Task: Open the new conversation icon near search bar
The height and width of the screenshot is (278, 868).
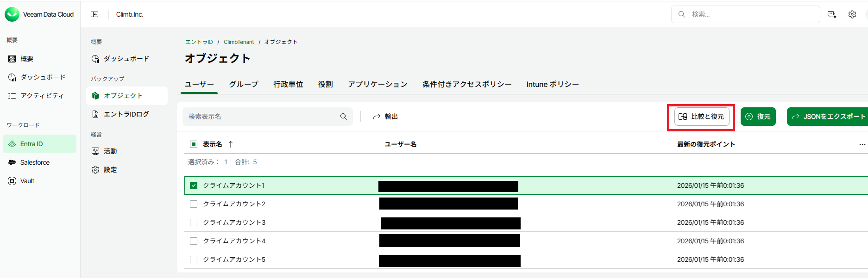Action: (832, 14)
